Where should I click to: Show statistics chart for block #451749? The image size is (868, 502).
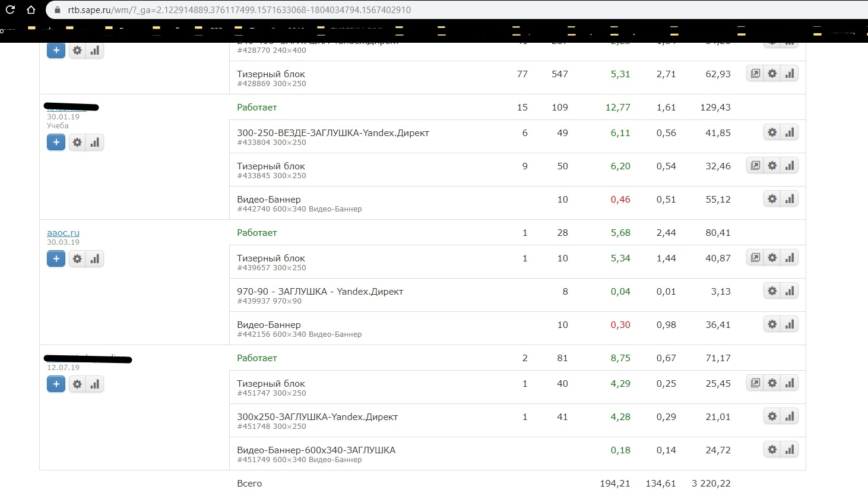click(790, 450)
